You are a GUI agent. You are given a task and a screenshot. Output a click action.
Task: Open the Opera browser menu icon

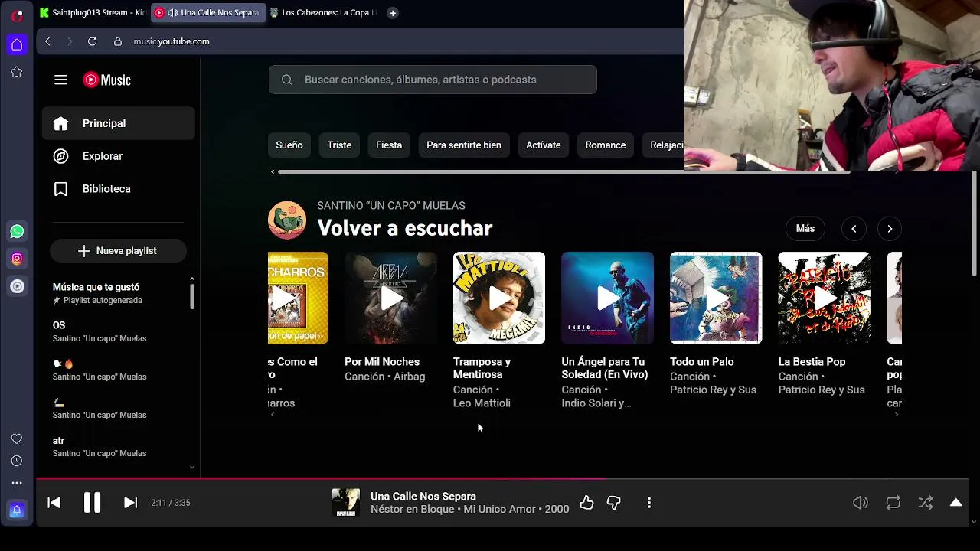[17, 15]
